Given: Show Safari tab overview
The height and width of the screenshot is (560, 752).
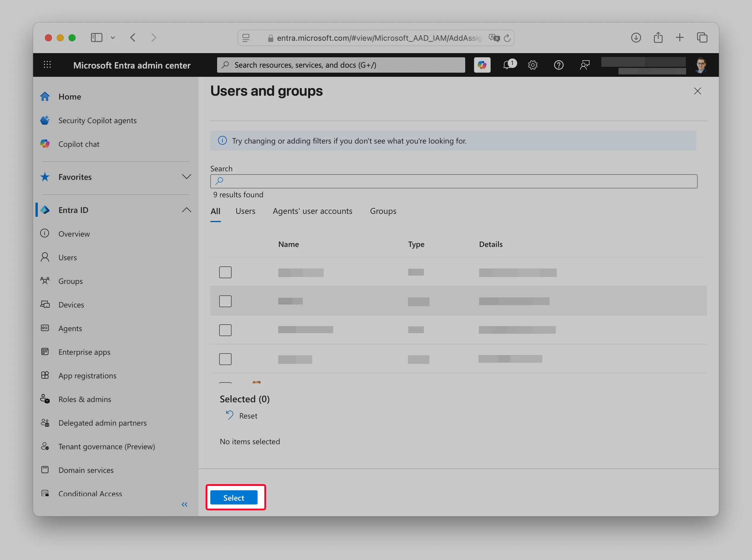Looking at the screenshot, I should (x=702, y=38).
